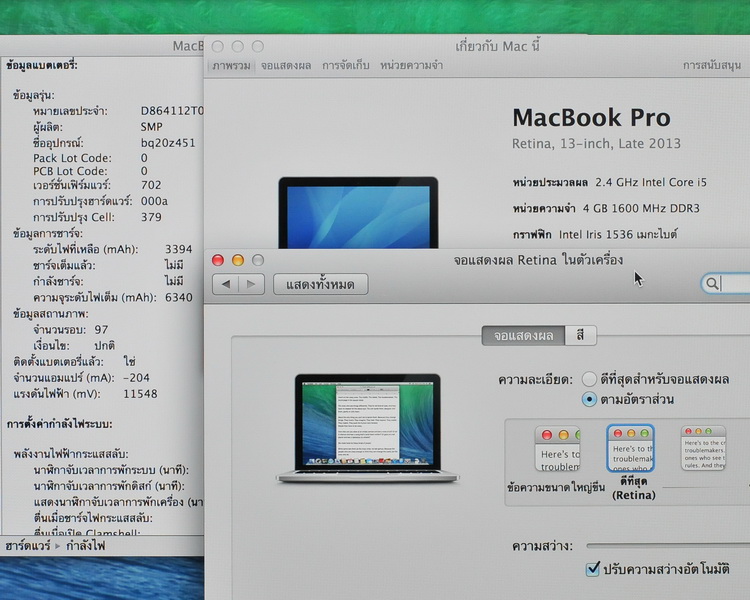This screenshot has width=750, height=600.
Task: Click ฮาร์ดแวร์ in the System Information path bar
Action: coord(28,545)
